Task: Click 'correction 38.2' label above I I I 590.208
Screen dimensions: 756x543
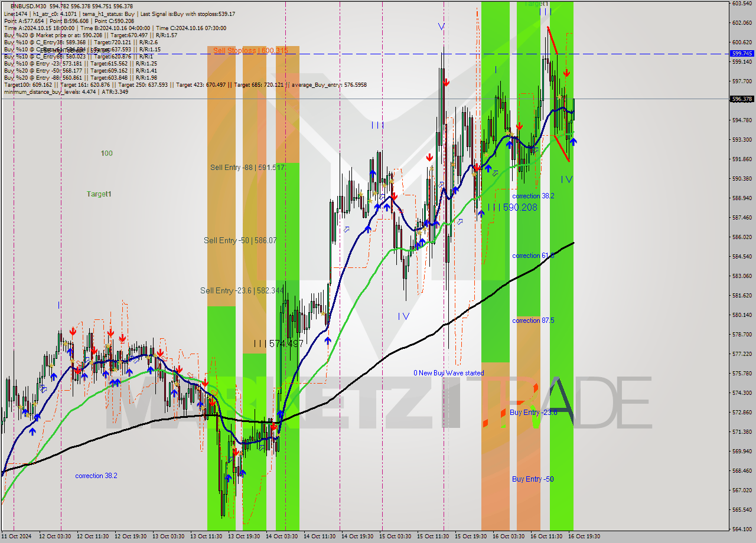Action: click(533, 196)
